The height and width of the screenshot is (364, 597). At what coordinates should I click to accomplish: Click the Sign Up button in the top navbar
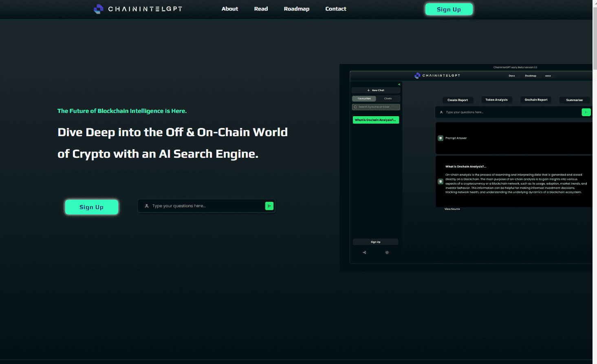(x=449, y=9)
